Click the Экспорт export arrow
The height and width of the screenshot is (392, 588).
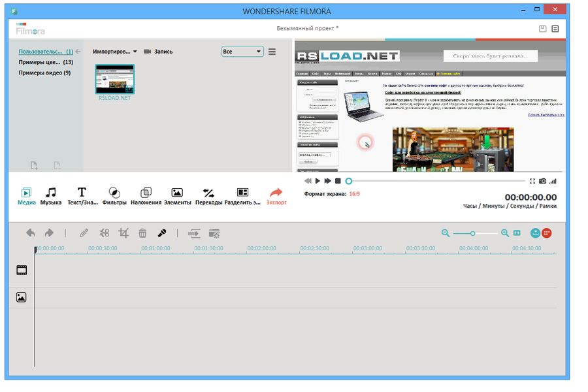click(x=276, y=196)
